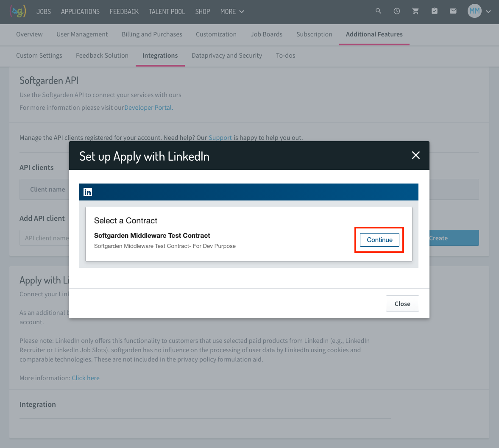
Task: Open the Feedback Solution sub-tab
Action: tap(102, 56)
